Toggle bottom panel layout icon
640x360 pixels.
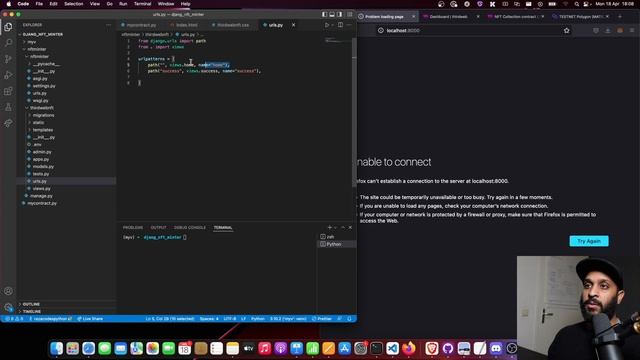click(332, 14)
